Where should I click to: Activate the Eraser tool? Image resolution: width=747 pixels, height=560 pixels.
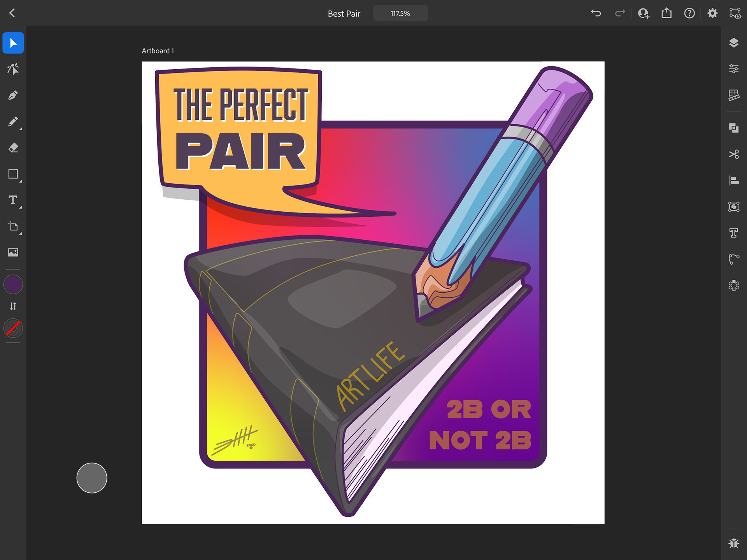(x=13, y=148)
